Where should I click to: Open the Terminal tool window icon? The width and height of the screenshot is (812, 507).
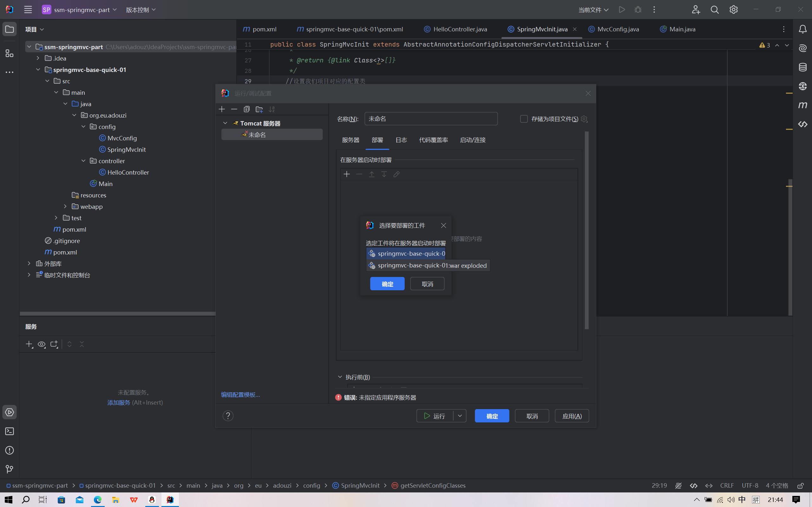10,431
